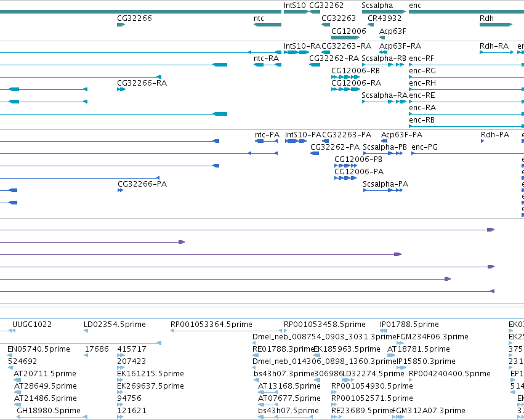The height and width of the screenshot is (420, 524).
Task: Click the CG12006-RA transcript label
Action: [356, 83]
